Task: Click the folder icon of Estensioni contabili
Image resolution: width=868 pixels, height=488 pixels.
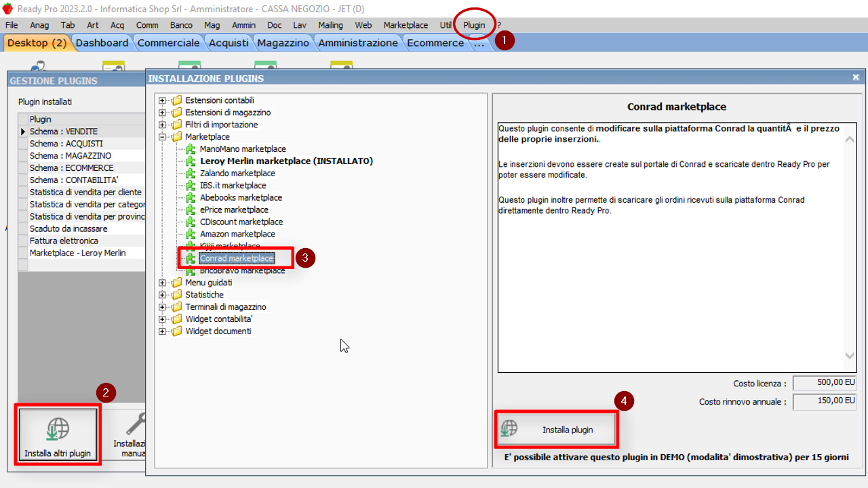Action: tap(177, 100)
